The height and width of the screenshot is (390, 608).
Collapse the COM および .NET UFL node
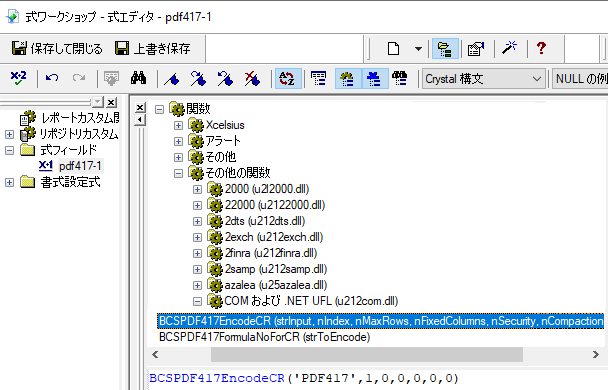197,301
